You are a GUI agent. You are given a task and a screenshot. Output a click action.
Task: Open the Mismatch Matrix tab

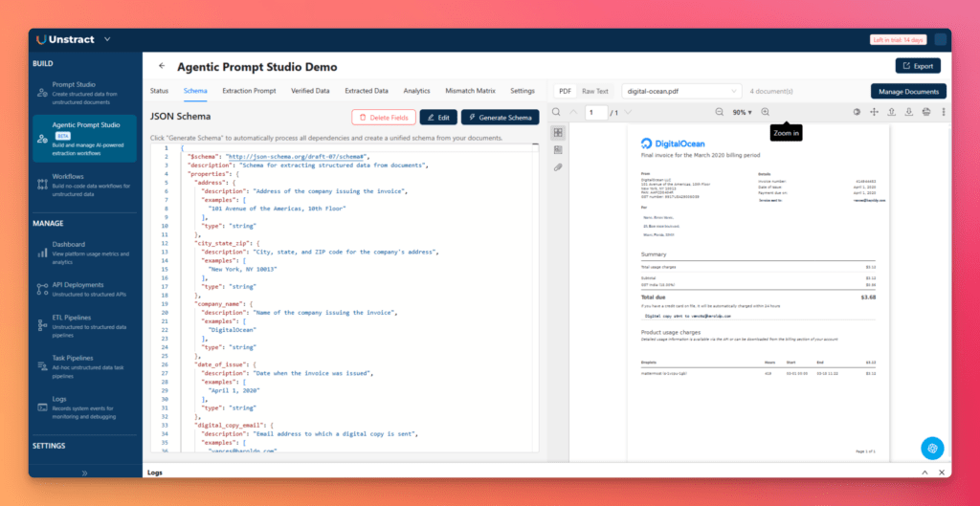click(471, 91)
